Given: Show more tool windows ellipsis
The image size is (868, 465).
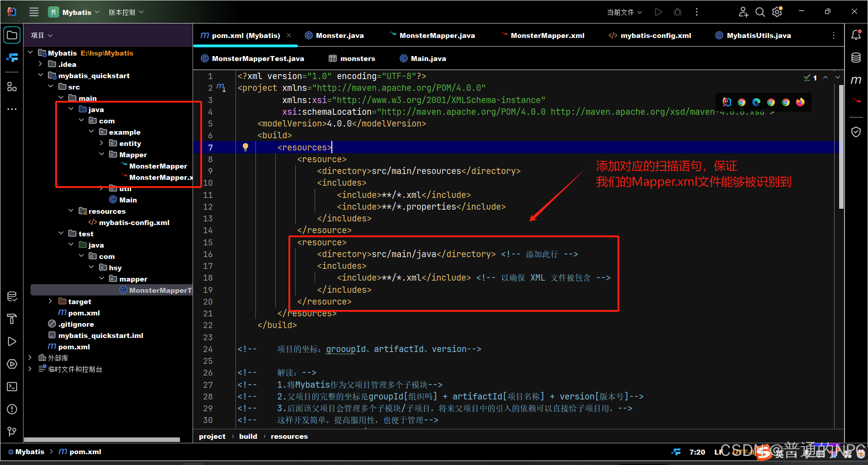Looking at the screenshot, I should tap(12, 109).
